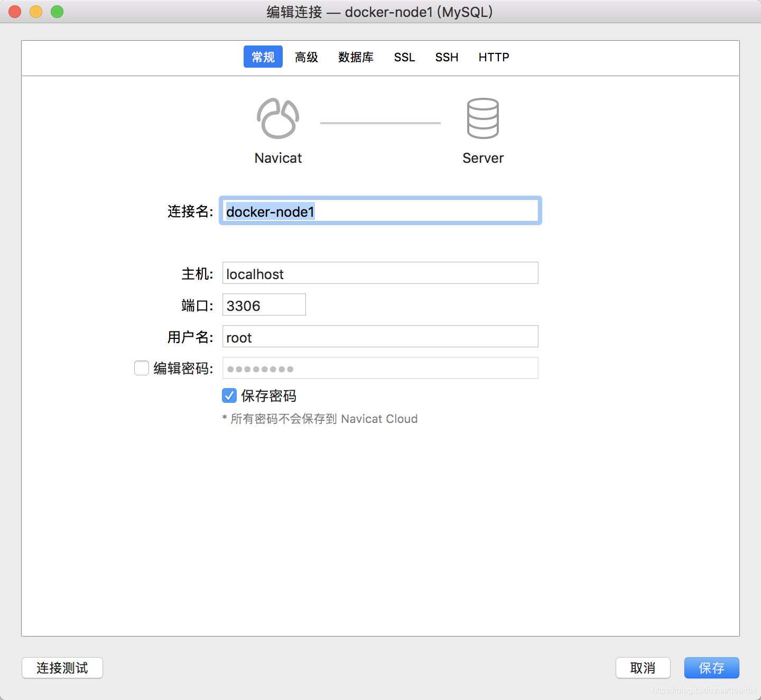Open the HTTP tab
761x700 pixels.
click(494, 57)
